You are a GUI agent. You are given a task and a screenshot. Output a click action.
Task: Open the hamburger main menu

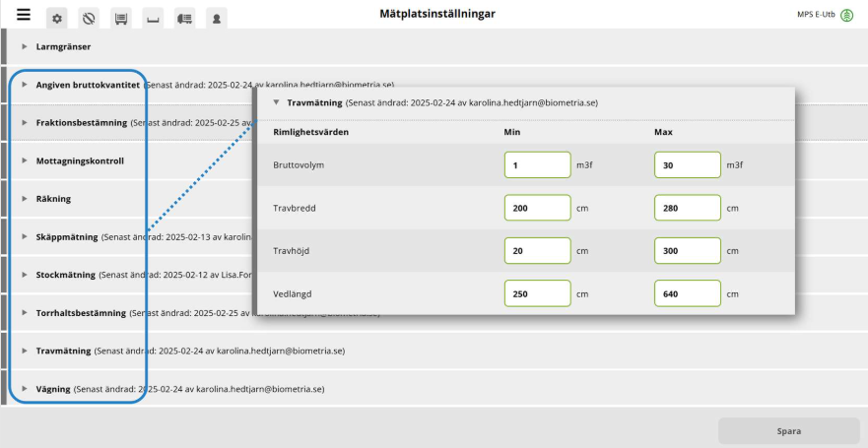24,16
